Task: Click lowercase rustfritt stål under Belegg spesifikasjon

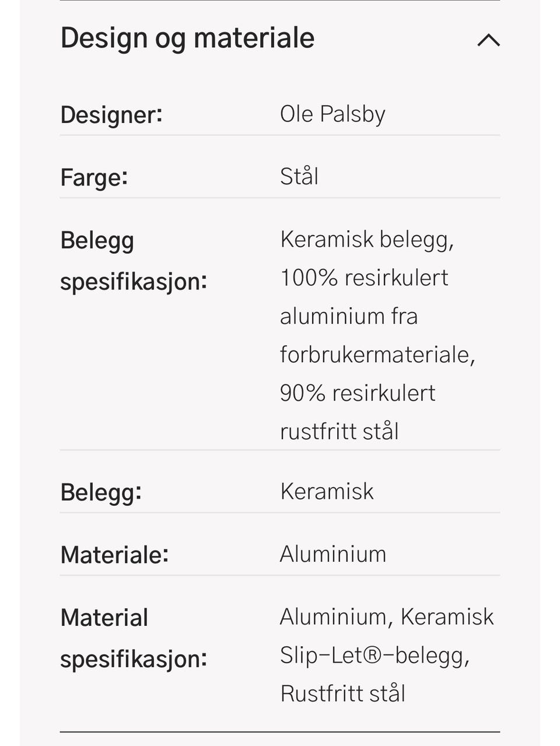Action: click(x=339, y=432)
